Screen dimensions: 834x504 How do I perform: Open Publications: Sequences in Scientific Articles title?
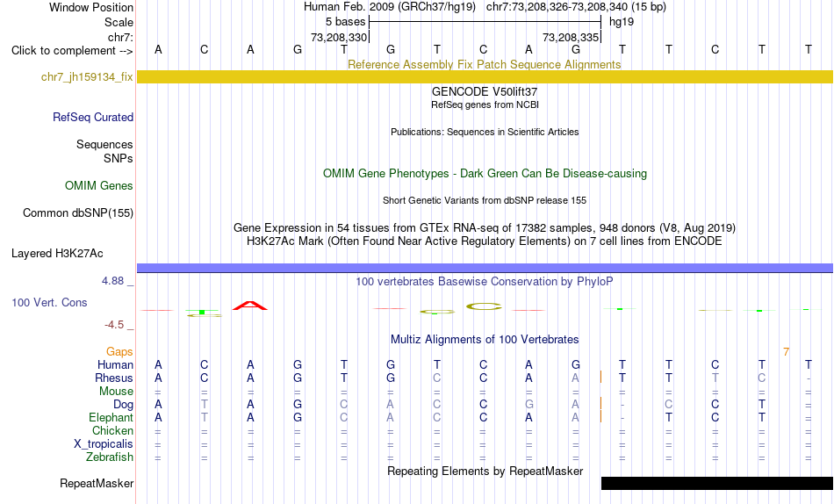coord(485,132)
